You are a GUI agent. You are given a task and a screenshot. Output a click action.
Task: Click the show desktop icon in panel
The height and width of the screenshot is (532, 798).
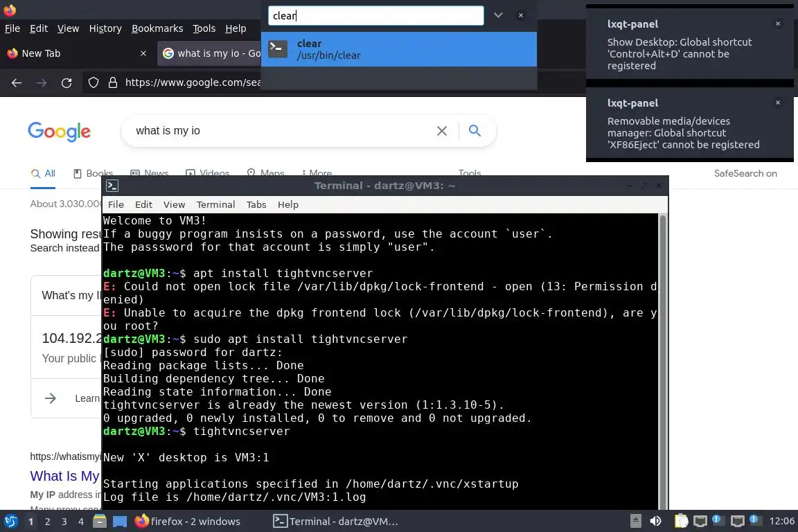tap(120, 522)
